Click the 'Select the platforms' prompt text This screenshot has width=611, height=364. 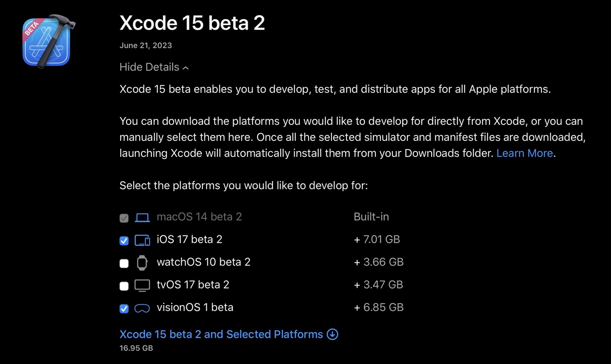tap(244, 185)
